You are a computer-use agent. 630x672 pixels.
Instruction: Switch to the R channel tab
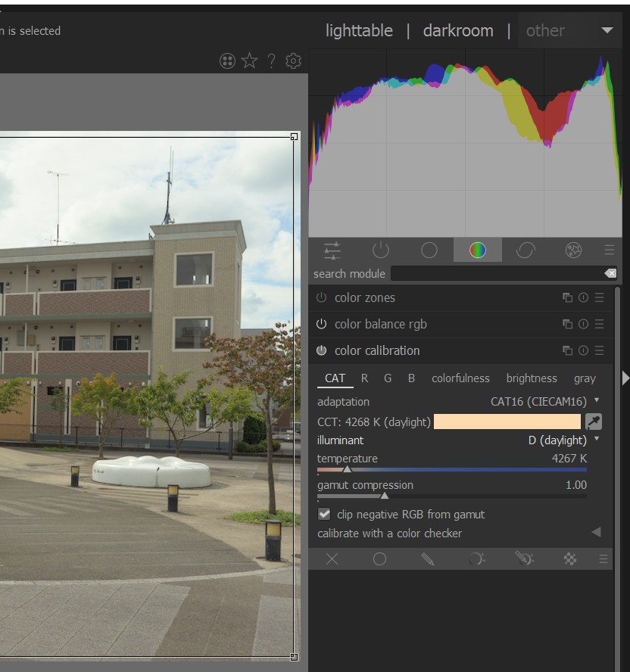364,378
